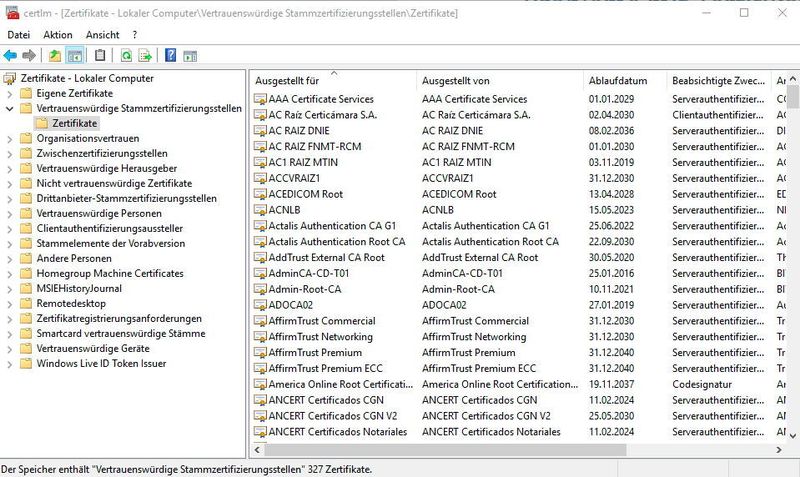Click the show/hide action pane icon
Image resolution: width=800 pixels, height=477 pixels.
[x=190, y=56]
